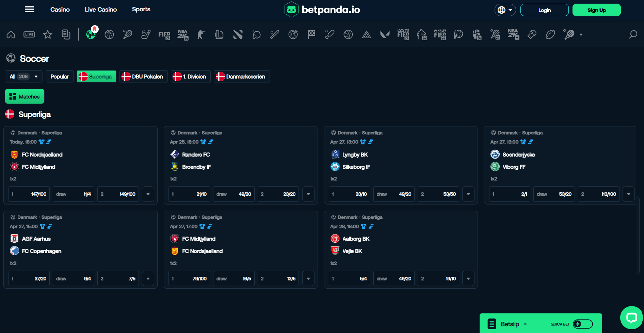Open the LIVE events icon

click(x=29, y=34)
